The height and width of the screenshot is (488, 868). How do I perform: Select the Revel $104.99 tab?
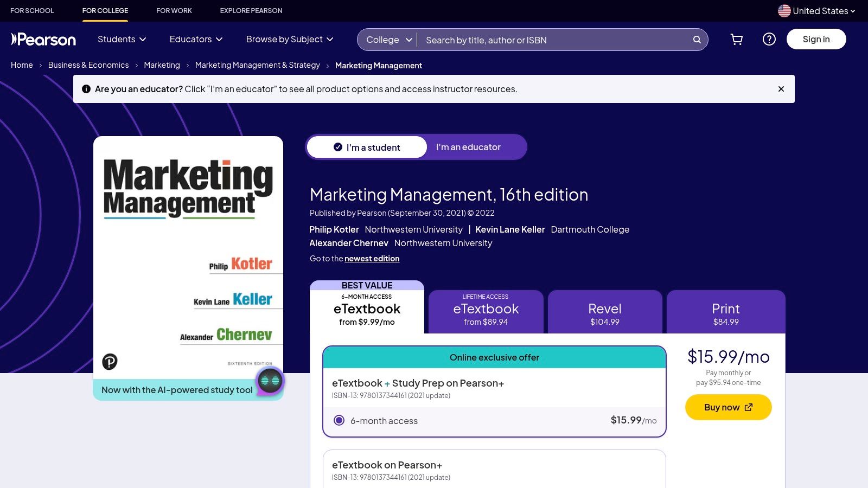[x=605, y=312]
